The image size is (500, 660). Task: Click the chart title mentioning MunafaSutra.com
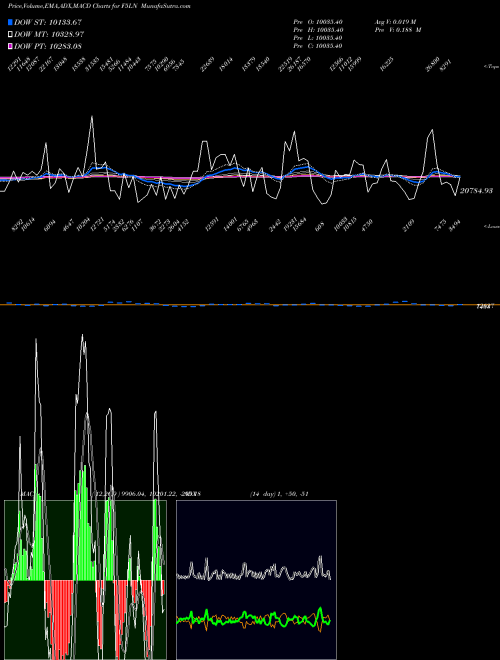coord(99,6)
